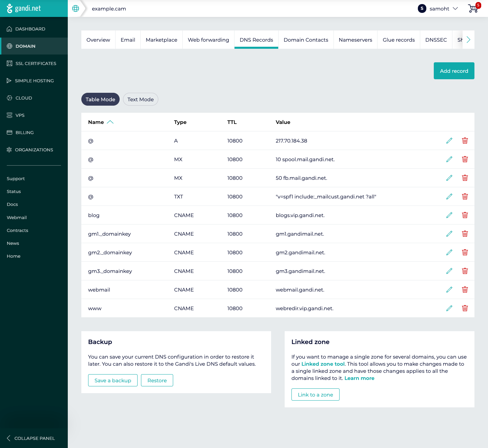Follow the Linked zone tool link
Image resolution: width=488 pixels, height=448 pixels.
pos(323,364)
